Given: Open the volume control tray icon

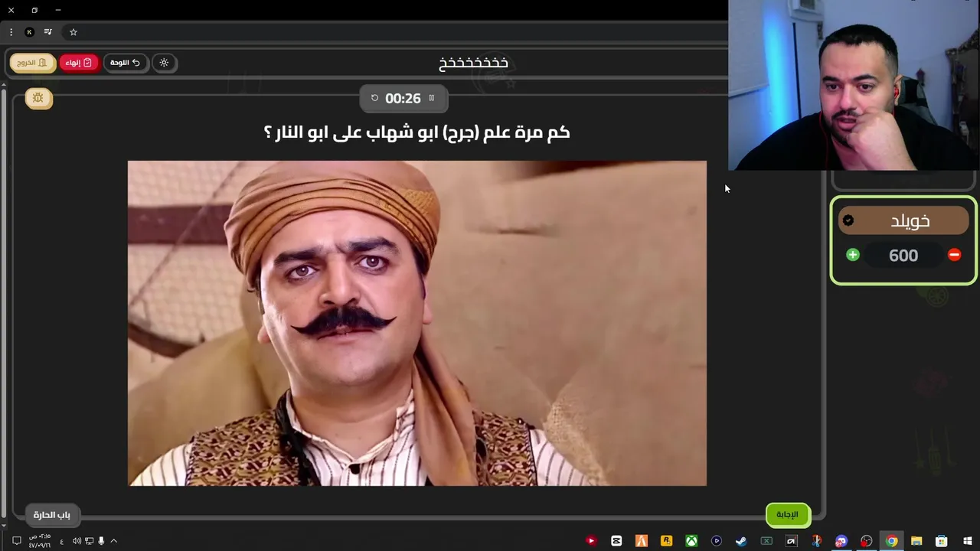Looking at the screenshot, I should coord(77,541).
